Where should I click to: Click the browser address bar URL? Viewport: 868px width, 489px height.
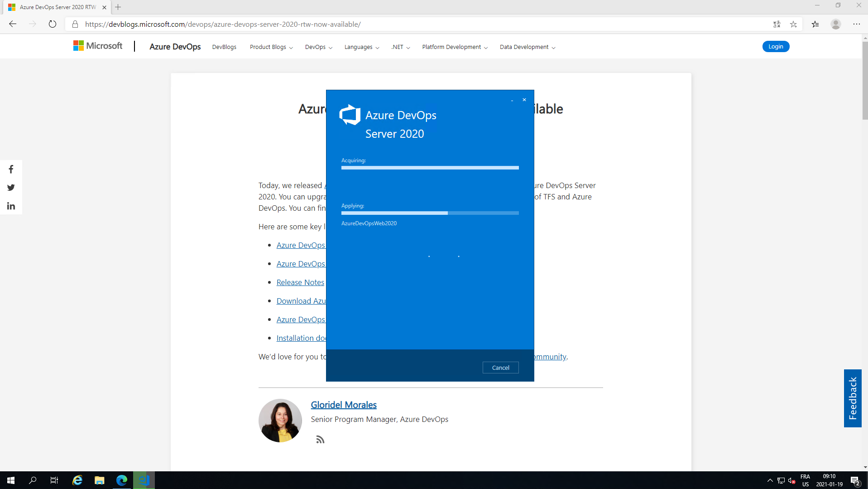(223, 24)
